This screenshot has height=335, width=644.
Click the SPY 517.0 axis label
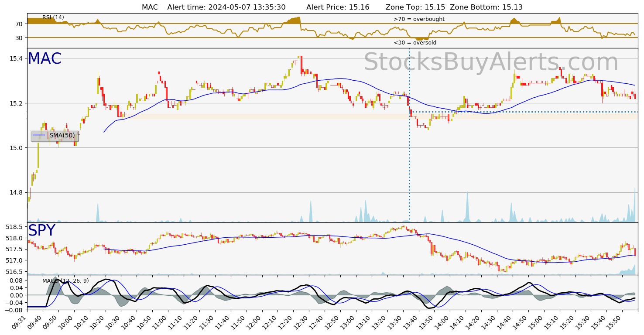click(15, 260)
